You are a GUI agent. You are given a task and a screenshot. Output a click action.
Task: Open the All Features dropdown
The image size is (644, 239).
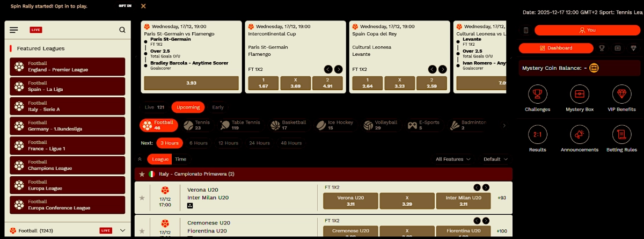[453, 159]
